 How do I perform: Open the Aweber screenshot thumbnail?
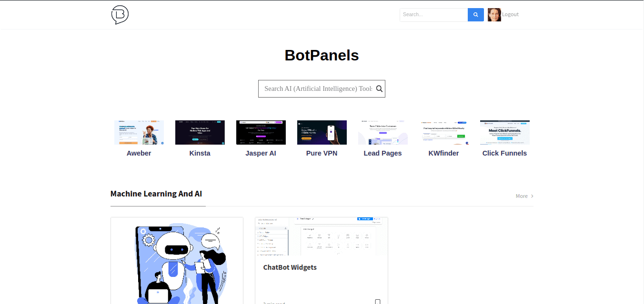tap(139, 132)
